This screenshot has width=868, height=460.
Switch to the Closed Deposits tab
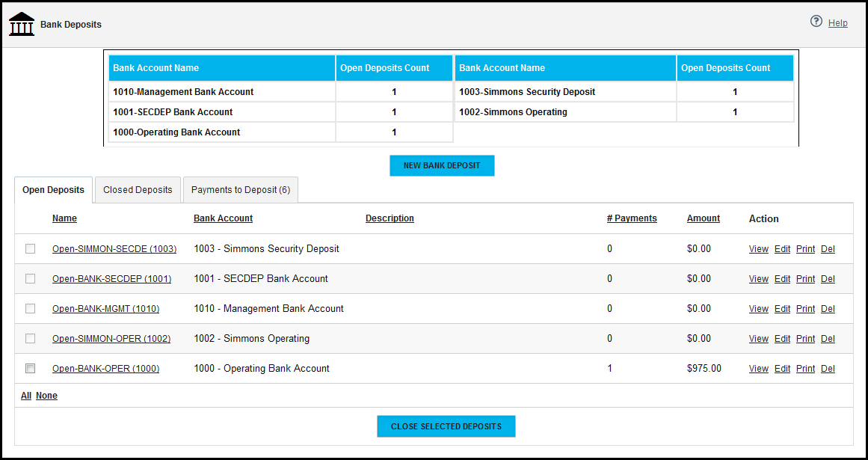point(138,190)
